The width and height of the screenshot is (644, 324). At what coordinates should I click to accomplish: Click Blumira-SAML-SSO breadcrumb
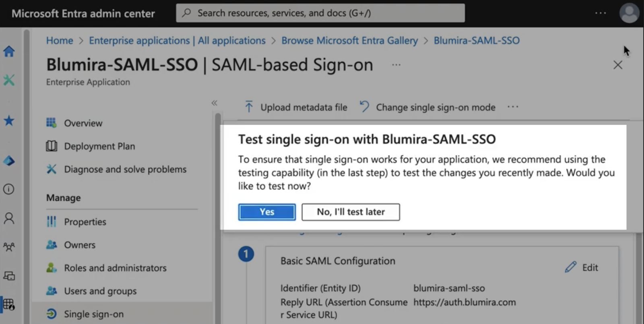[477, 41]
